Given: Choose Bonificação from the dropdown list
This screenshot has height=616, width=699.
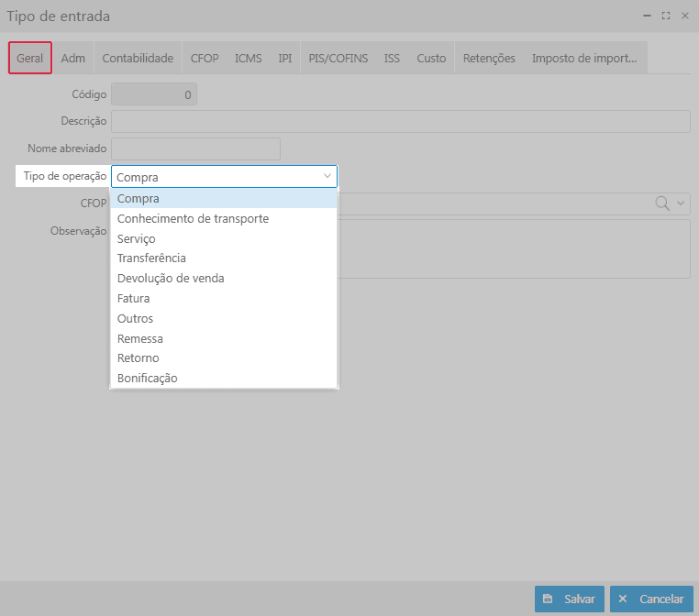Looking at the screenshot, I should coord(147,378).
